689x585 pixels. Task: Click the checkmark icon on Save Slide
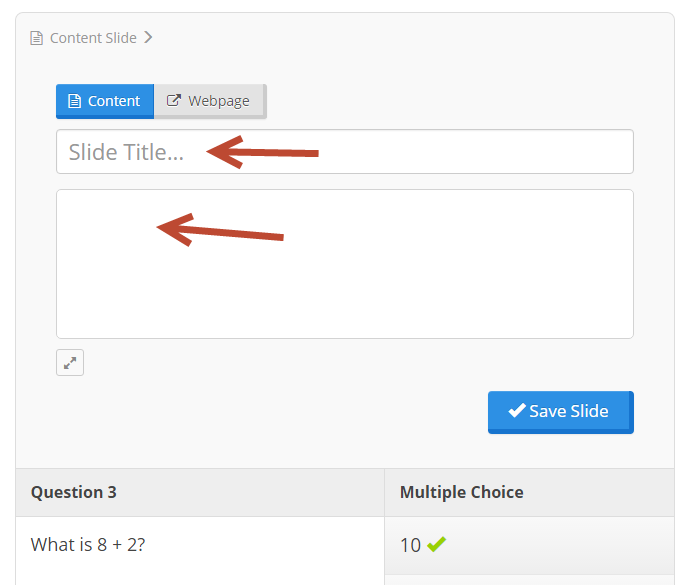click(x=517, y=410)
